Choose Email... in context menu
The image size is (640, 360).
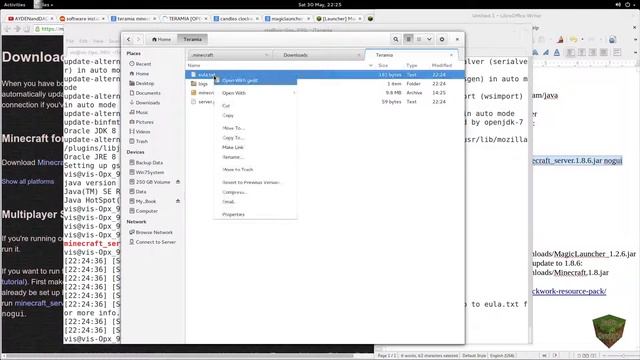(256, 202)
